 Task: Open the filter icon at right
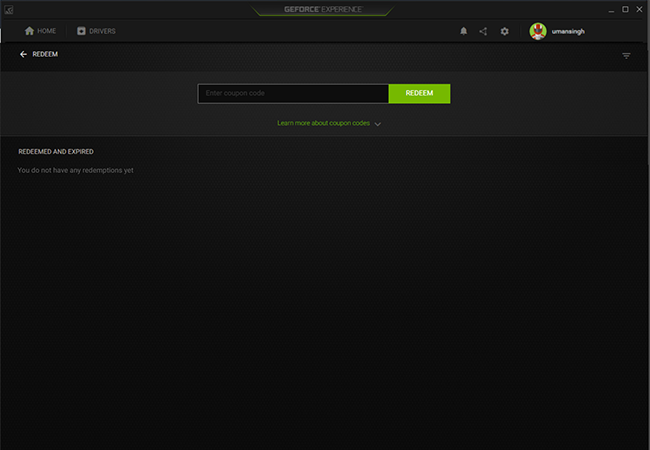click(626, 55)
